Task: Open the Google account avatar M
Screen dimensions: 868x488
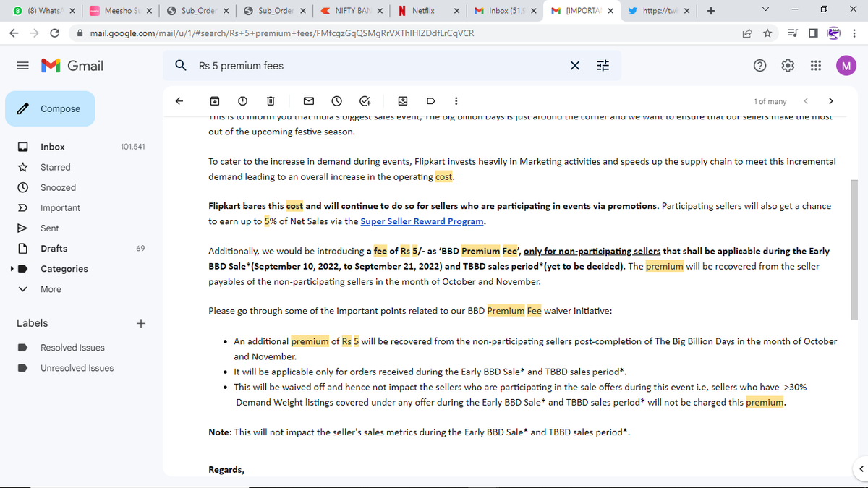Action: [x=846, y=66]
